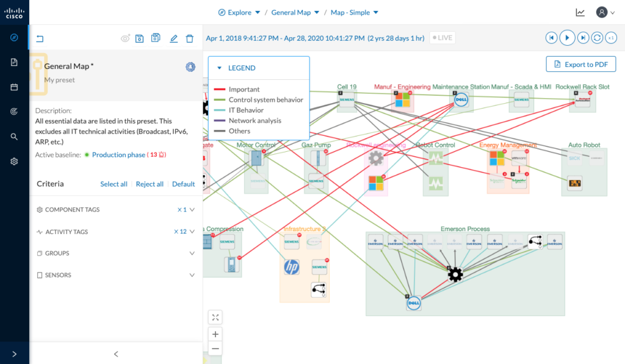
Task: Click Select all criteria link
Action: tap(114, 184)
